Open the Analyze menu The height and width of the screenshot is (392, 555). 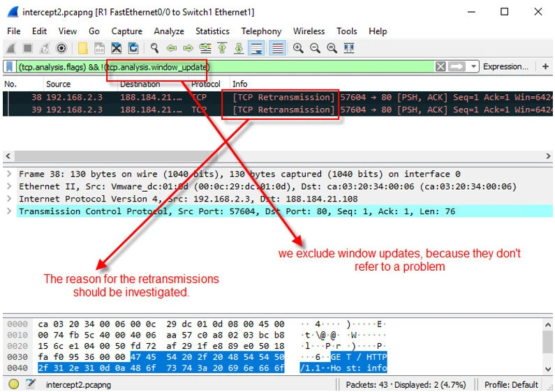tap(169, 31)
